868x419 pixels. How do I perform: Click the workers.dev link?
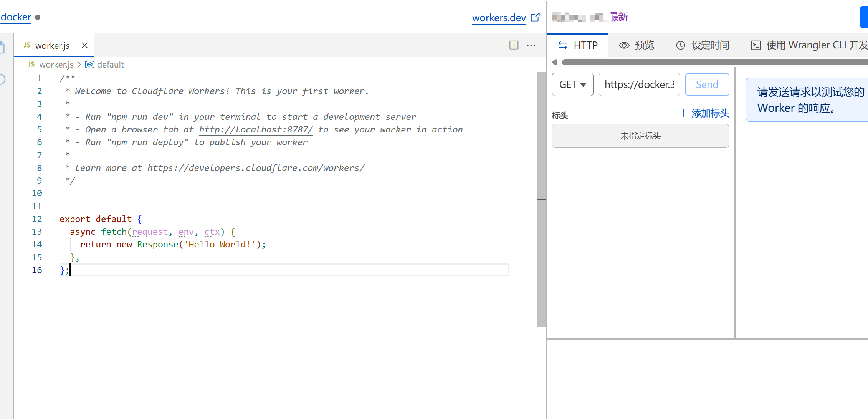coord(499,18)
